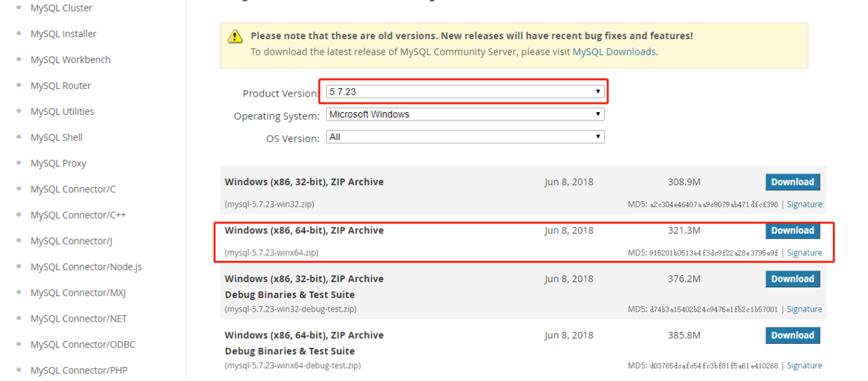Open Signature link for mysql-5.7.23-winx64.zip
The image size is (868, 381).
coord(804,253)
